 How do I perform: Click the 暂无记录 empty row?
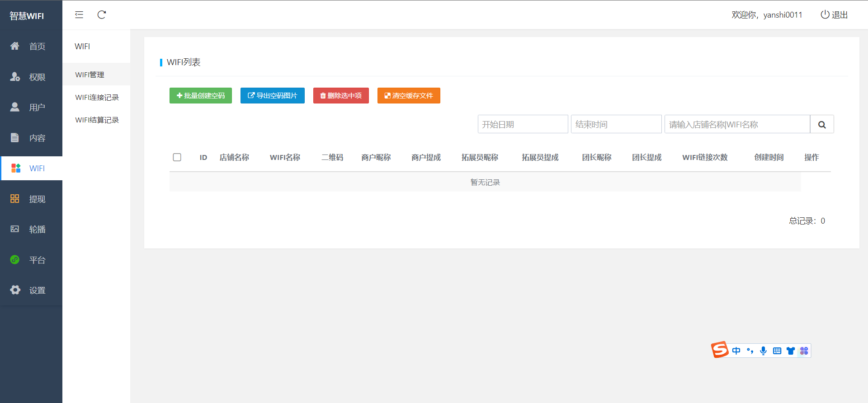485,182
